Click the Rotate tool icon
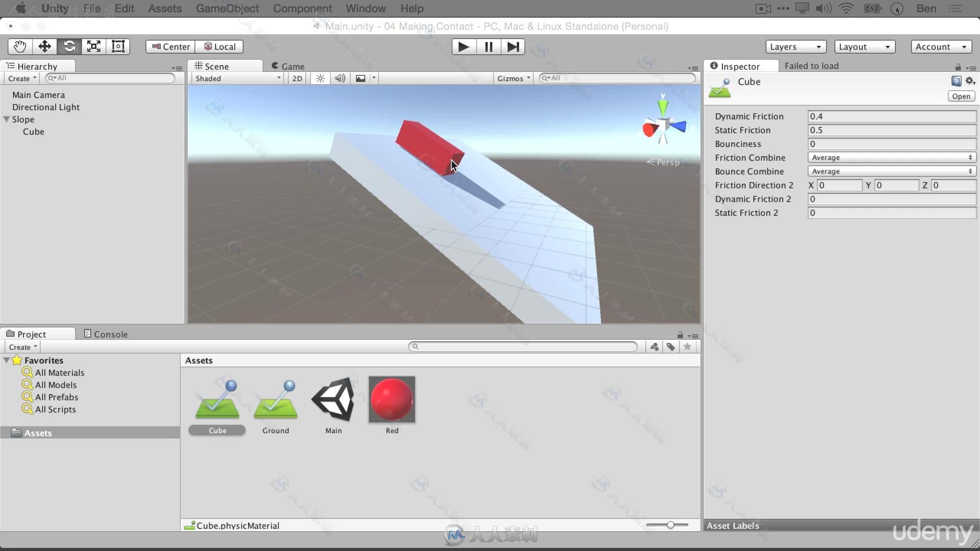Screen dimensions: 980x551 click(x=69, y=46)
